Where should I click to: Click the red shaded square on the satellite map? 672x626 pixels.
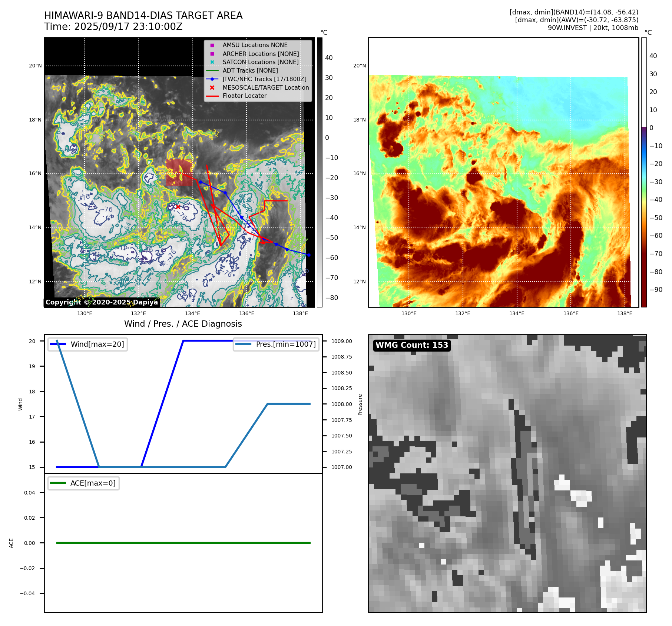pos(179,173)
